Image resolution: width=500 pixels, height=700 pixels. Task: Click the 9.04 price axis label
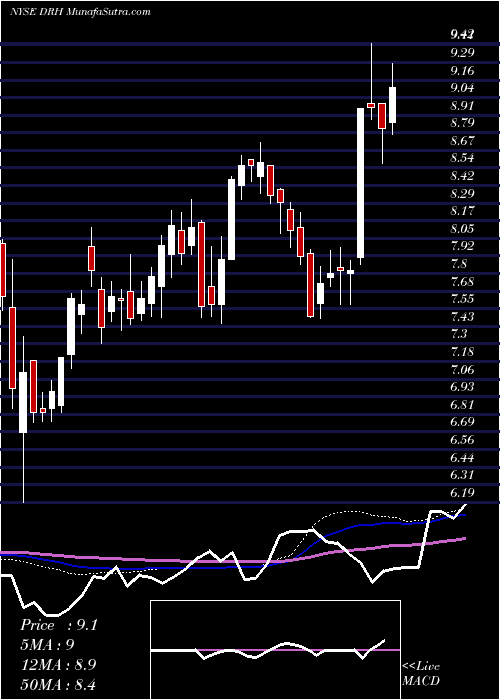pyautogui.click(x=463, y=88)
